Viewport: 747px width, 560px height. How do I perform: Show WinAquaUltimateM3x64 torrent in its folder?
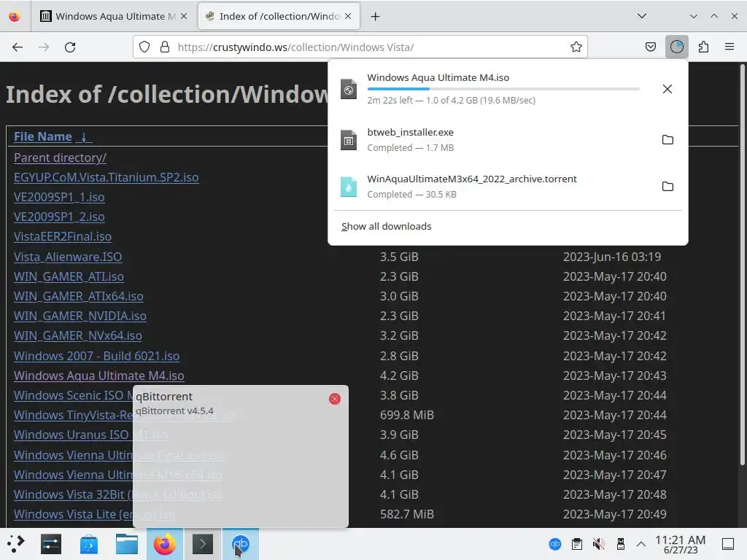[x=667, y=186]
